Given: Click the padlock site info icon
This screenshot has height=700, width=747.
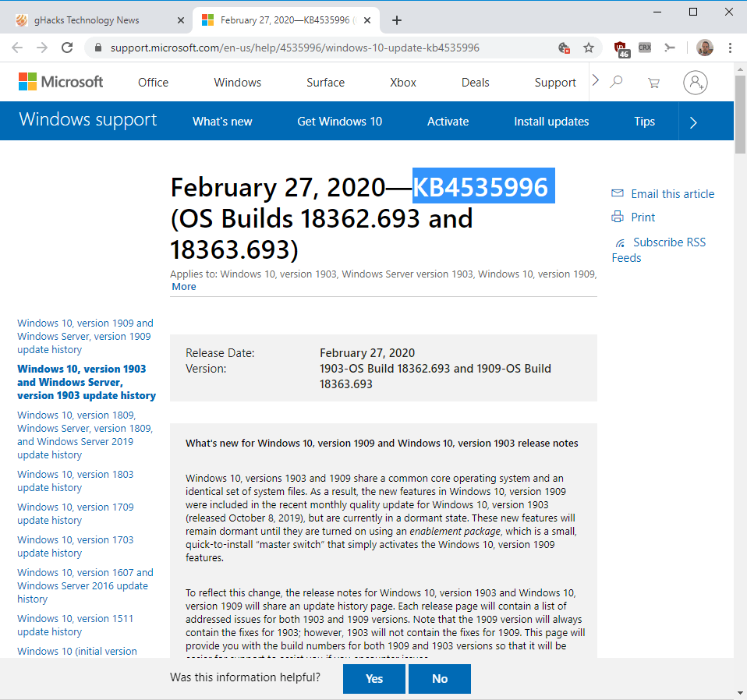Looking at the screenshot, I should [98, 48].
